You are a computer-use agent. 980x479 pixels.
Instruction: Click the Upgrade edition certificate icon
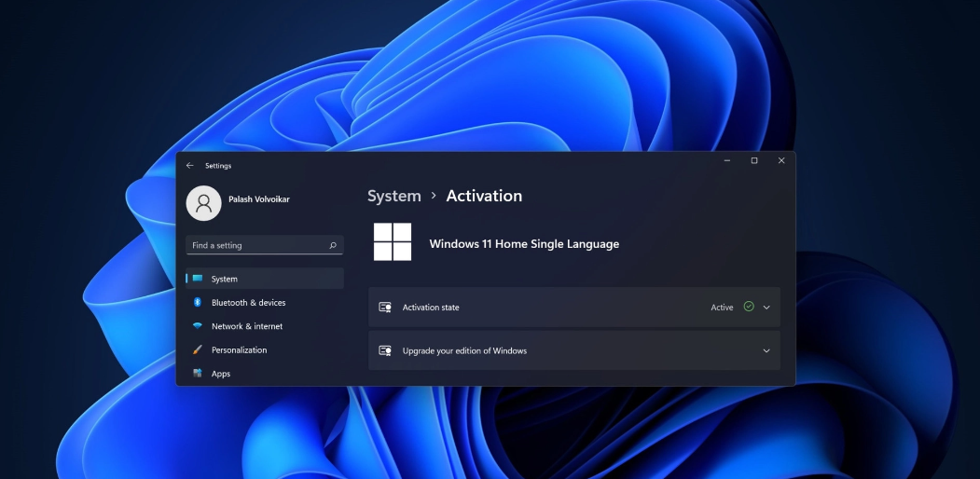pos(385,351)
